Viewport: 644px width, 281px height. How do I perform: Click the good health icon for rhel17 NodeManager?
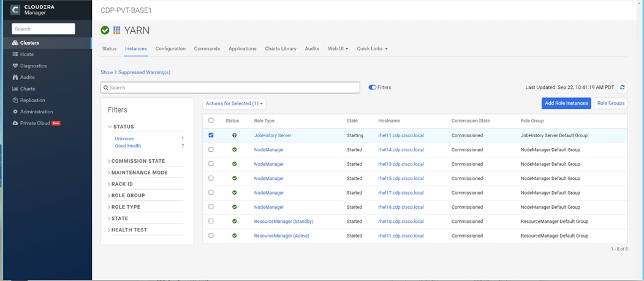[x=235, y=193]
